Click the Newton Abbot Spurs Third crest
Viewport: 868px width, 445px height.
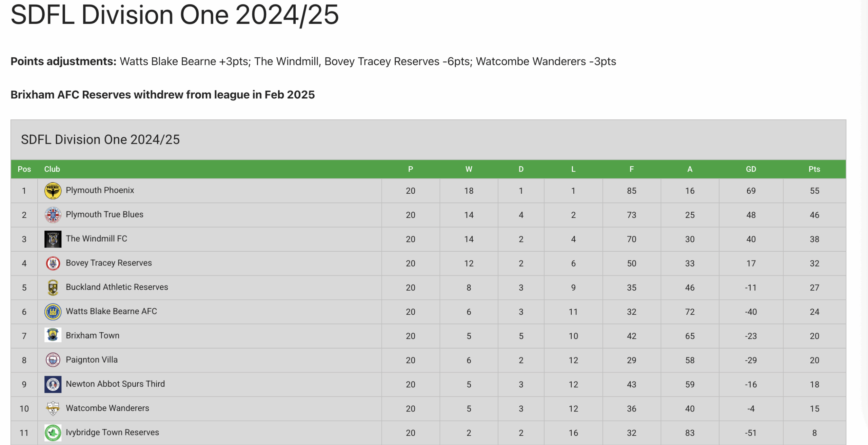pyautogui.click(x=53, y=384)
